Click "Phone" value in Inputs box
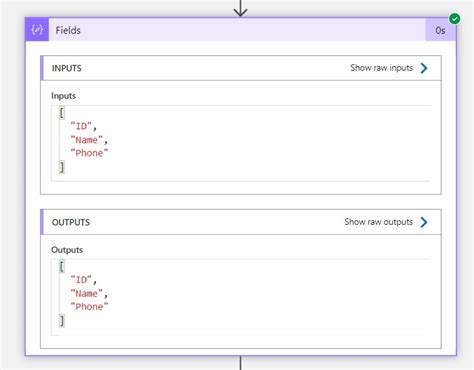The image size is (474, 370). tap(89, 153)
